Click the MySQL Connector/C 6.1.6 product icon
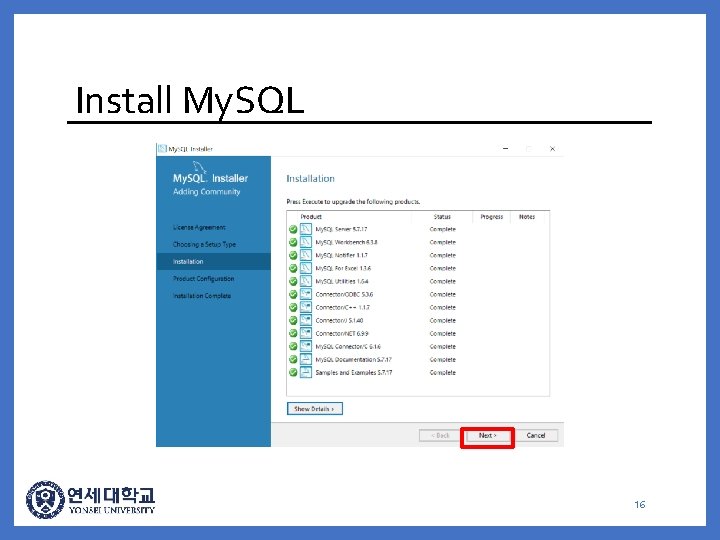The height and width of the screenshot is (540, 720). [306, 346]
